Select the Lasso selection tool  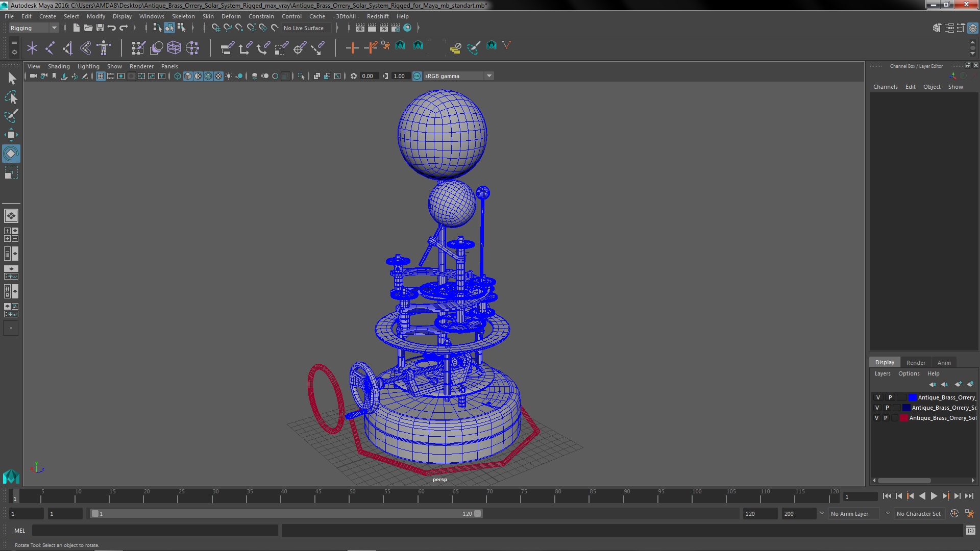click(x=11, y=97)
